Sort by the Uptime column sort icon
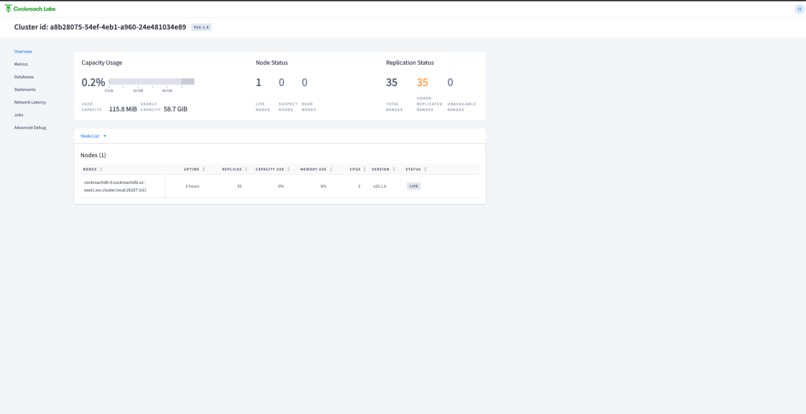 coord(204,169)
